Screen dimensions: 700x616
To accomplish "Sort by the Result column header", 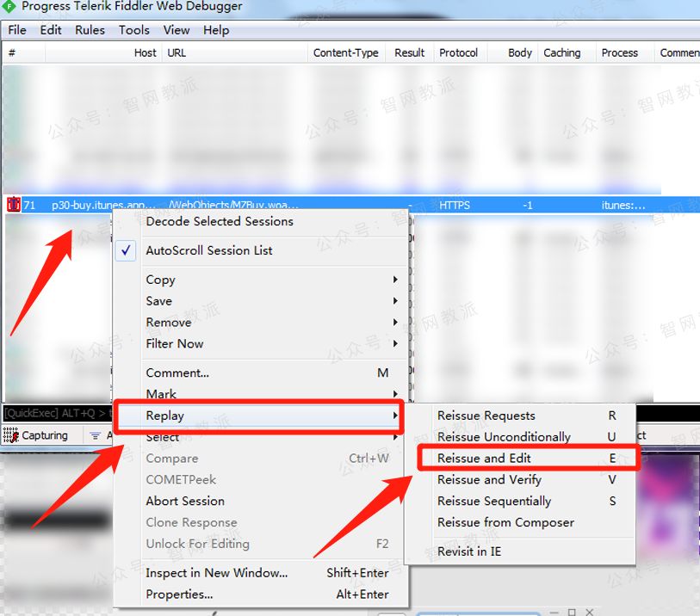I will (x=409, y=52).
